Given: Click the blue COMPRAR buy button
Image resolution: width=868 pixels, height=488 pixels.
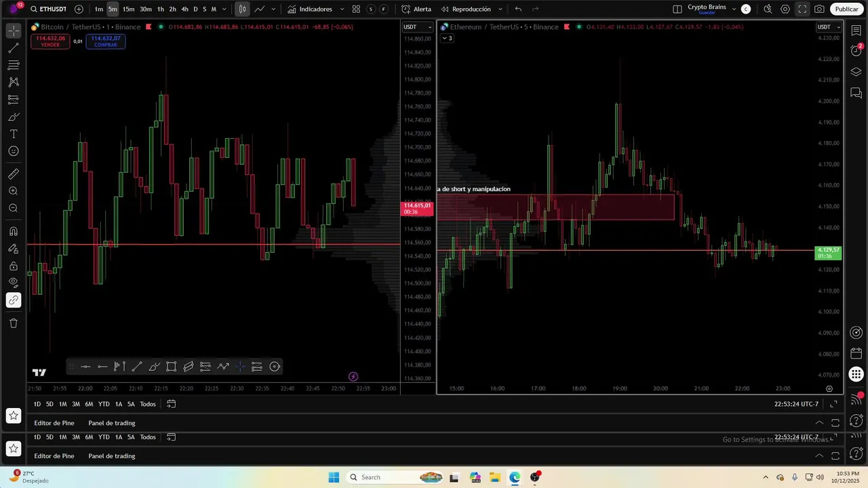Looking at the screenshot, I should [106, 41].
